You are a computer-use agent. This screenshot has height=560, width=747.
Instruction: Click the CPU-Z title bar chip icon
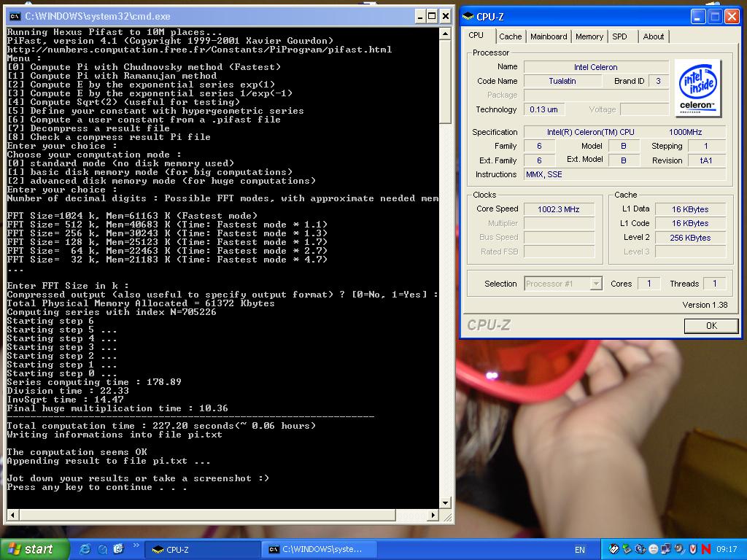pyautogui.click(x=468, y=17)
